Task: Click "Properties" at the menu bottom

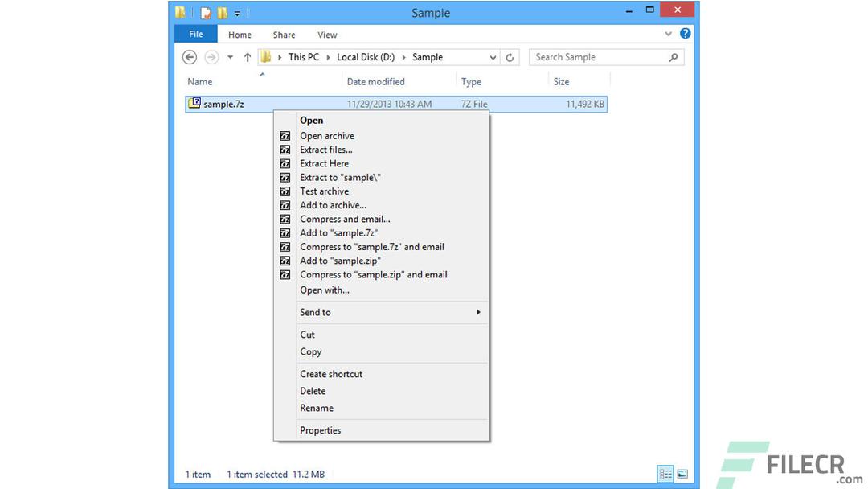Action: (320, 430)
